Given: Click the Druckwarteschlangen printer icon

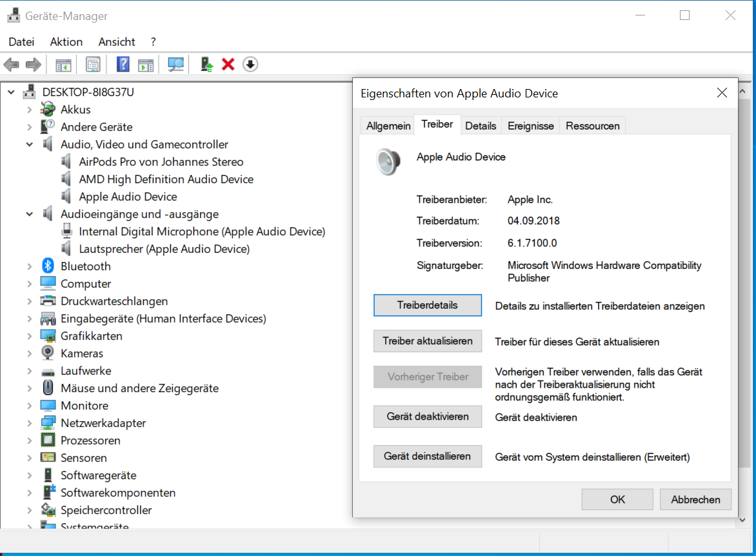Looking at the screenshot, I should click(48, 301).
